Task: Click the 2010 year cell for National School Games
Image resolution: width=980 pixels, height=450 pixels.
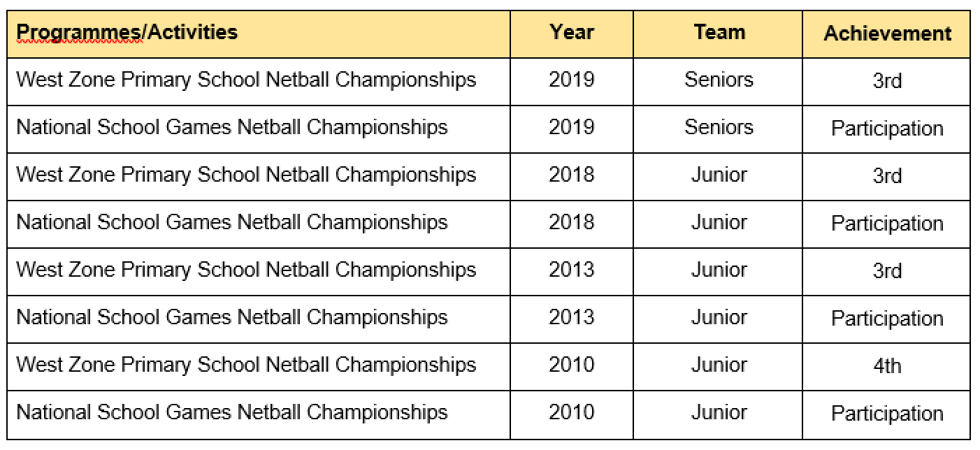Action: pyautogui.click(x=572, y=415)
